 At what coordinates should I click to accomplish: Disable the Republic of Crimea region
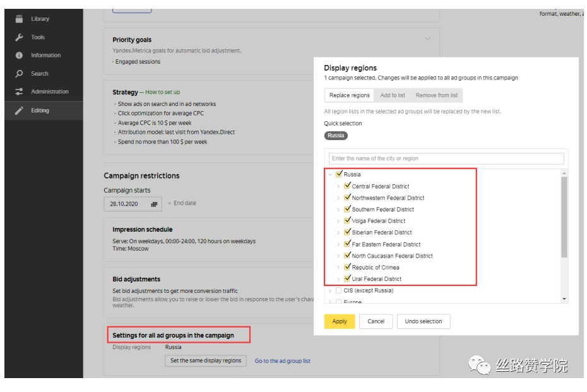(x=348, y=267)
